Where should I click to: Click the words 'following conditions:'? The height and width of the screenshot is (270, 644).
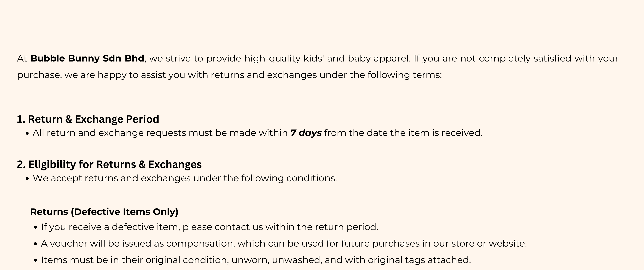point(289,178)
